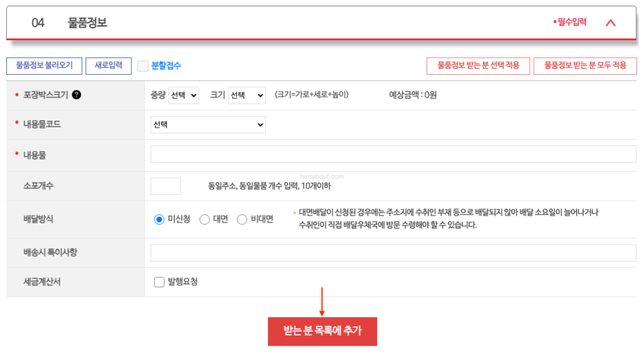
Task: Open the 내용물코드 dropdown
Action: (208, 125)
